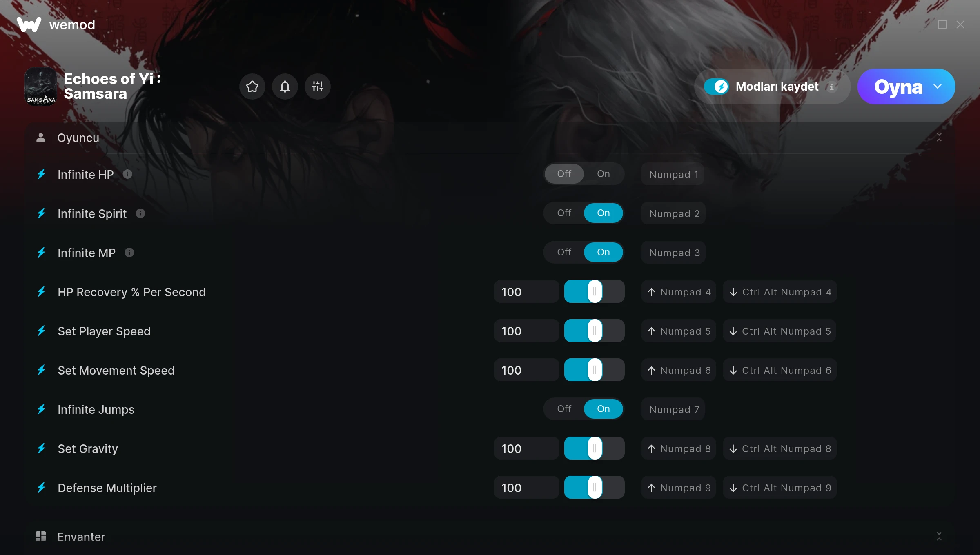Click the Infinite Spirit info icon
This screenshot has width=980, height=555.
point(140,213)
